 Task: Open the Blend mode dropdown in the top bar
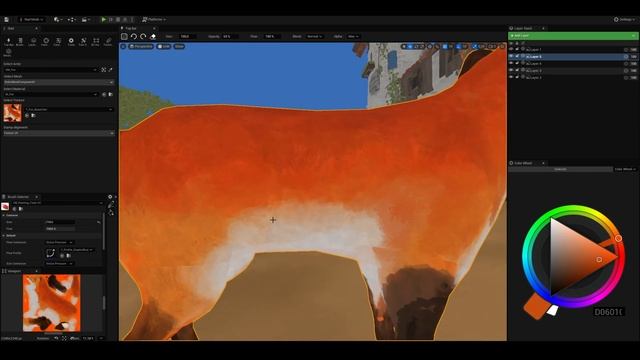(x=314, y=36)
